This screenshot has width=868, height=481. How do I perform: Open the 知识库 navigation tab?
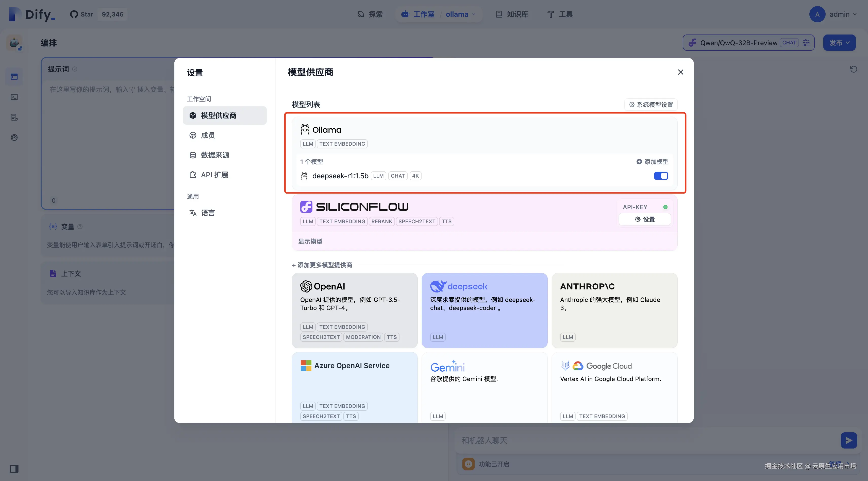pyautogui.click(x=512, y=14)
